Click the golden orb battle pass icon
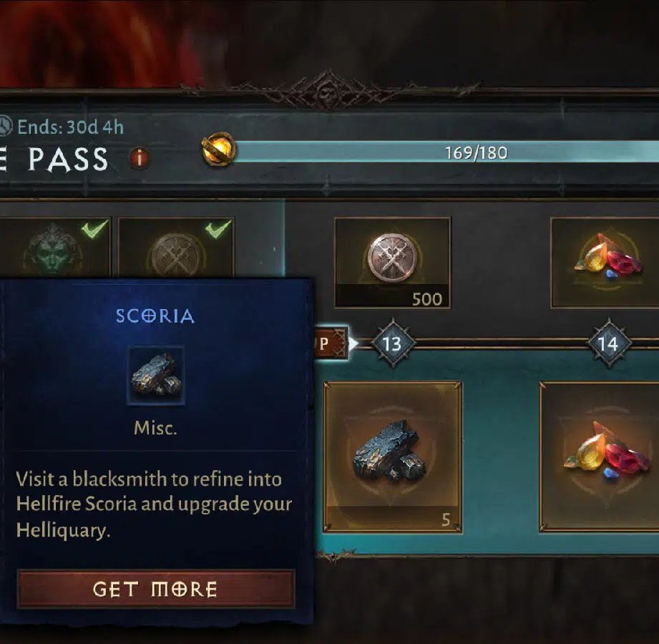 (218, 149)
